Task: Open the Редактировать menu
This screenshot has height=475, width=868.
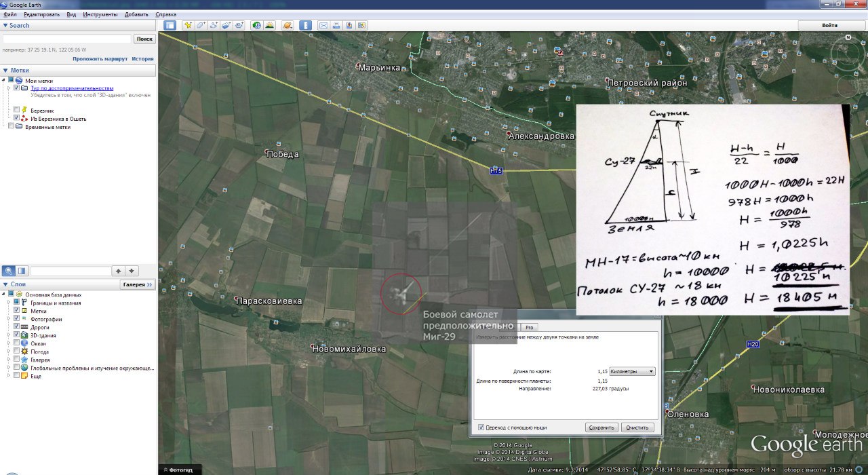Action: 41,14
